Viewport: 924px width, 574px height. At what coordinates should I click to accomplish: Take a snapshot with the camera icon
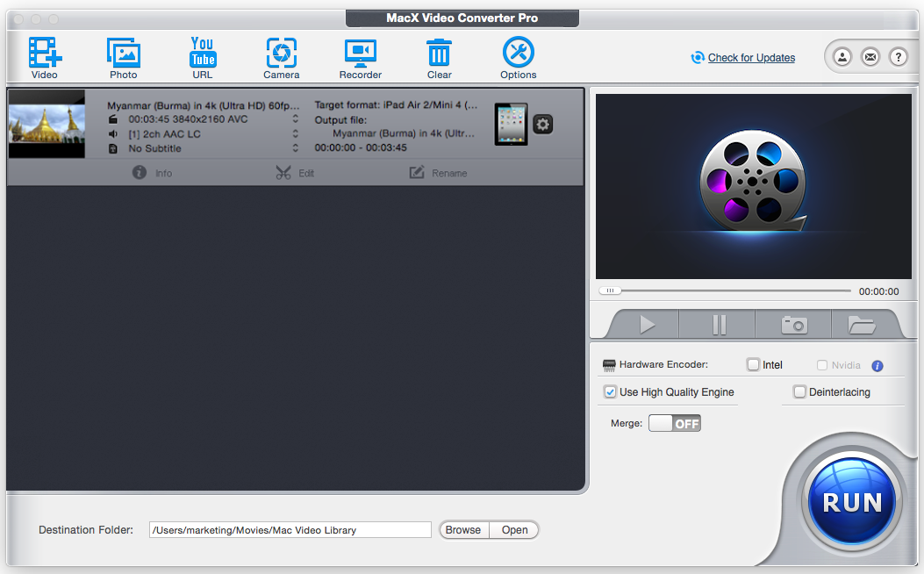[794, 325]
